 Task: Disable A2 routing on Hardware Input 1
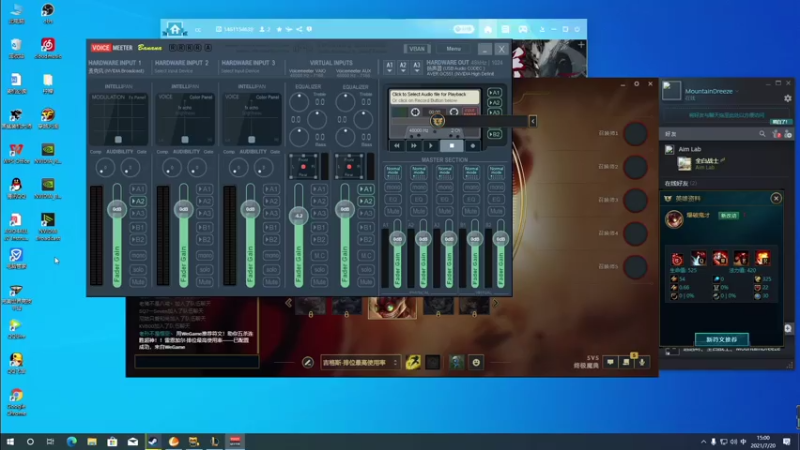point(138,201)
